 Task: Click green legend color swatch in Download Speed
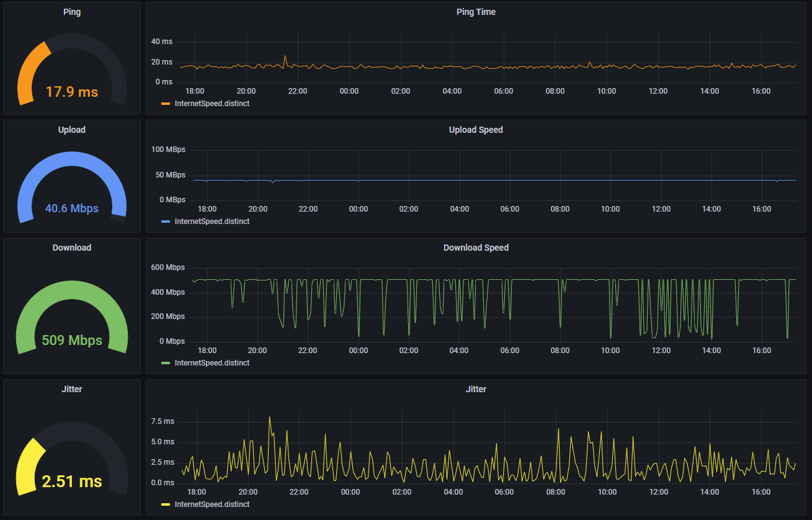pyautogui.click(x=166, y=363)
